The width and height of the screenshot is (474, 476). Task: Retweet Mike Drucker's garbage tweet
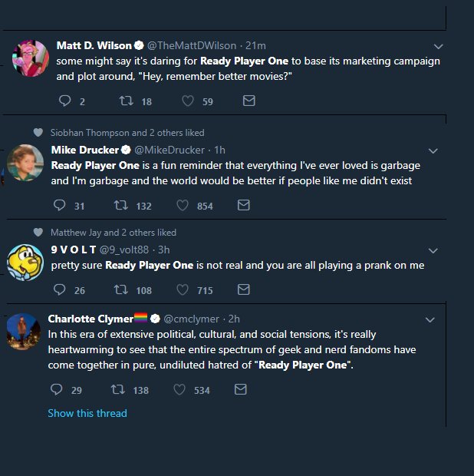click(120, 205)
